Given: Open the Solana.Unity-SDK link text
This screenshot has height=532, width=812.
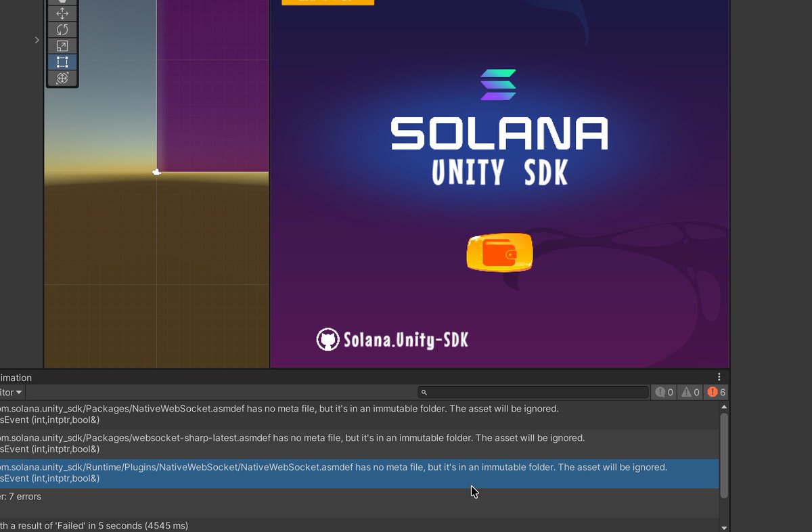Looking at the screenshot, I should 405,339.
